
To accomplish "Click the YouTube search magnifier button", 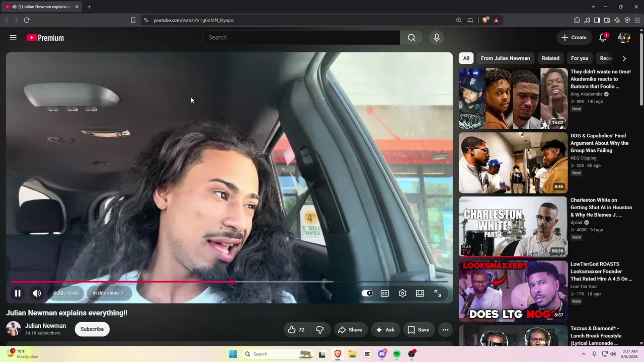I will point(412,38).
